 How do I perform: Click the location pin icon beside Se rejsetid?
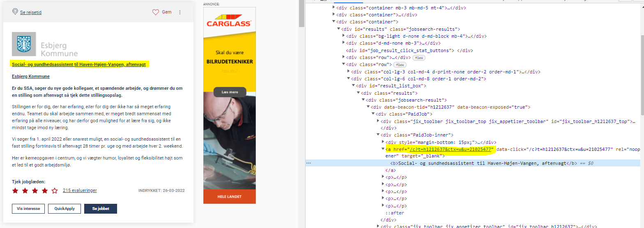click(x=15, y=12)
